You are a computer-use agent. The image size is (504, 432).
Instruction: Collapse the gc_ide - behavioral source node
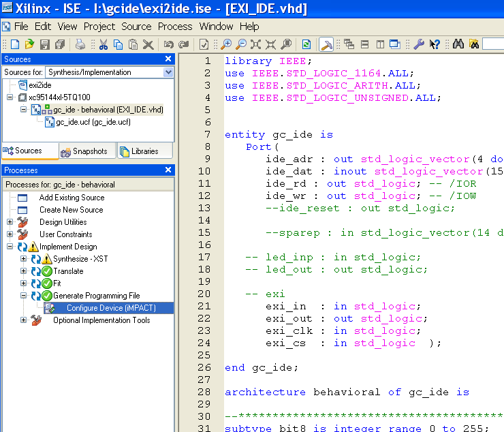pyautogui.click(x=23, y=110)
